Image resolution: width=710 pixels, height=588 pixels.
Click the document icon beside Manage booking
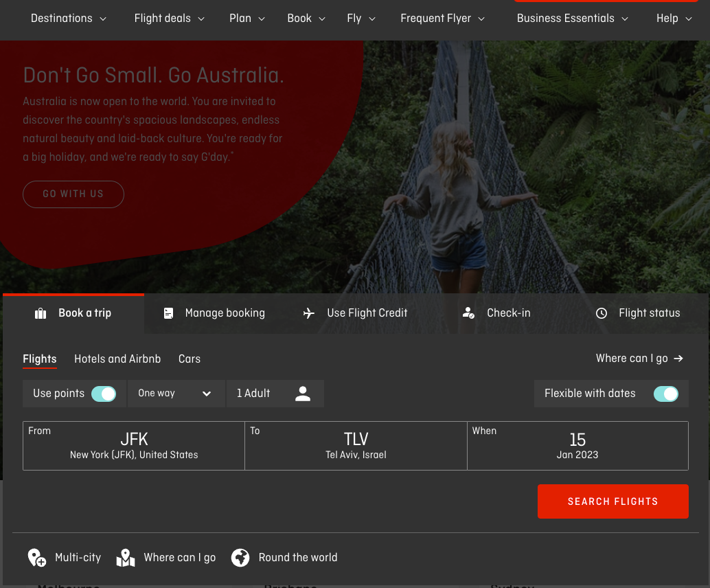click(168, 313)
